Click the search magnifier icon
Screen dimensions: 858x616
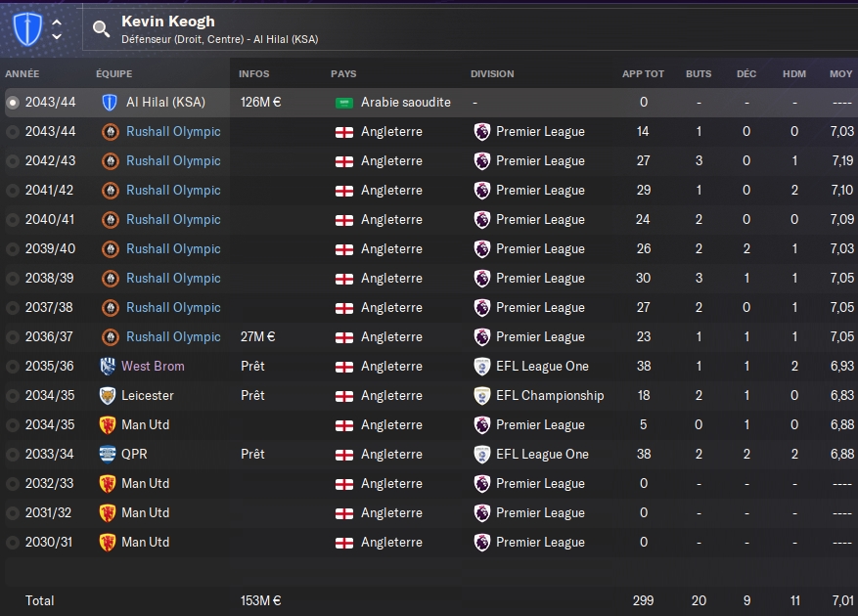102,28
